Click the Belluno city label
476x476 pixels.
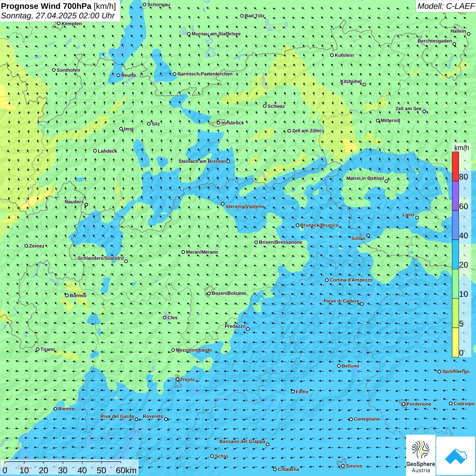coord(350,366)
